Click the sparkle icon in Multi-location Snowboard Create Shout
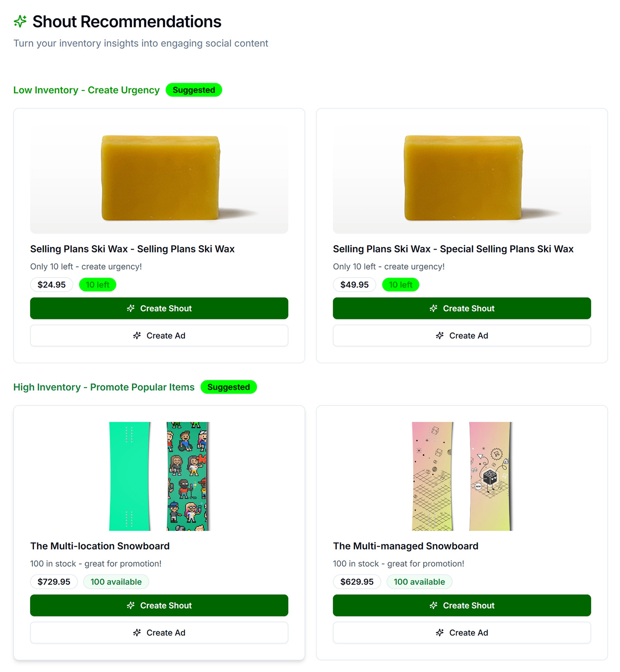The width and height of the screenshot is (620, 672). tap(131, 606)
